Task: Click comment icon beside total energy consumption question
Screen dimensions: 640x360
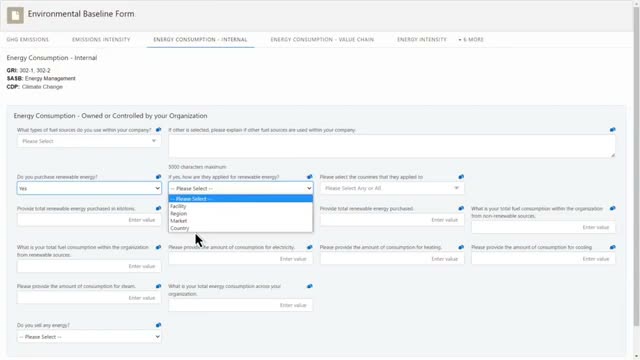Action: click(309, 286)
